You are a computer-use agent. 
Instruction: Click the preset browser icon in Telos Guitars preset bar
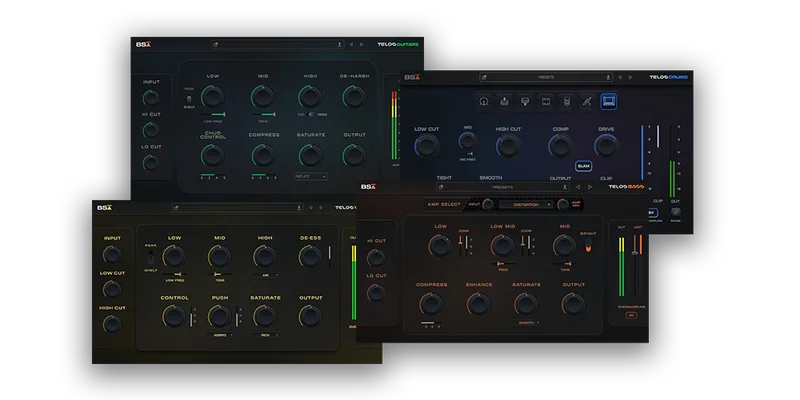pos(216,44)
